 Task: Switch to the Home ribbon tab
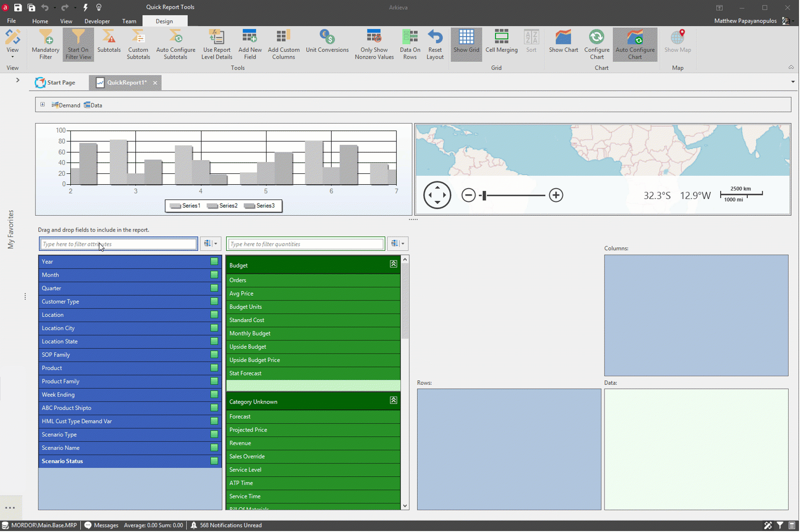click(x=40, y=21)
